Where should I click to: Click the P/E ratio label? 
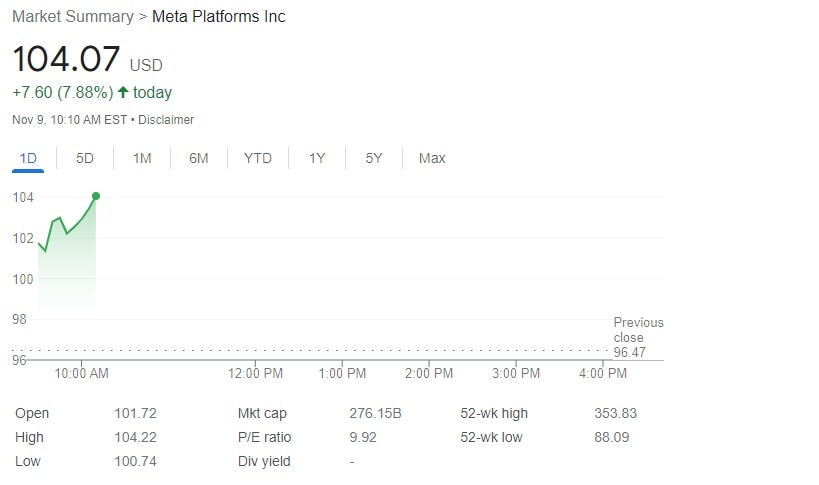tap(264, 437)
